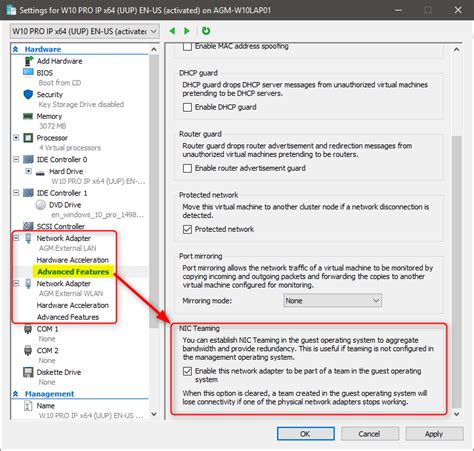
Task: Collapse the IDE Controller 0 node
Action: [x=16, y=159]
